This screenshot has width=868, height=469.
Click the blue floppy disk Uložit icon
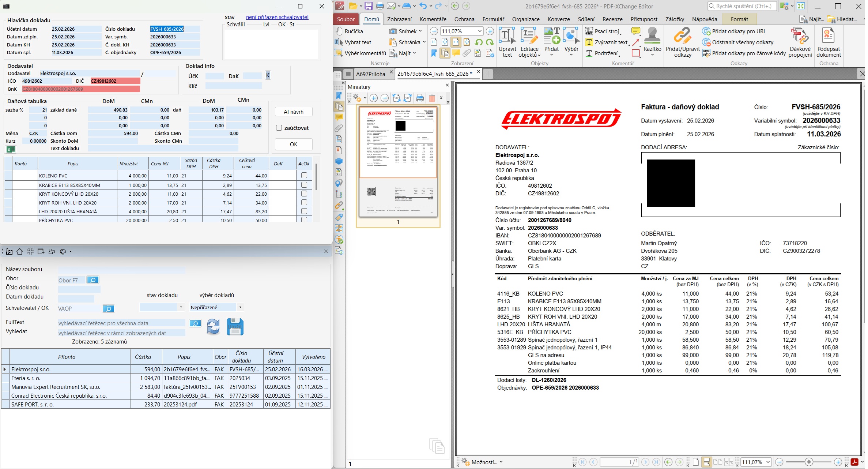(235, 327)
